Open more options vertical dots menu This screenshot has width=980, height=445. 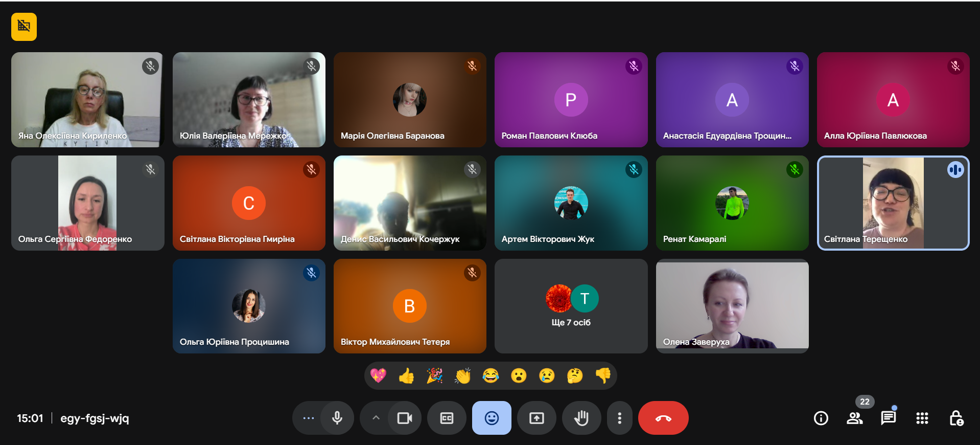pos(619,418)
